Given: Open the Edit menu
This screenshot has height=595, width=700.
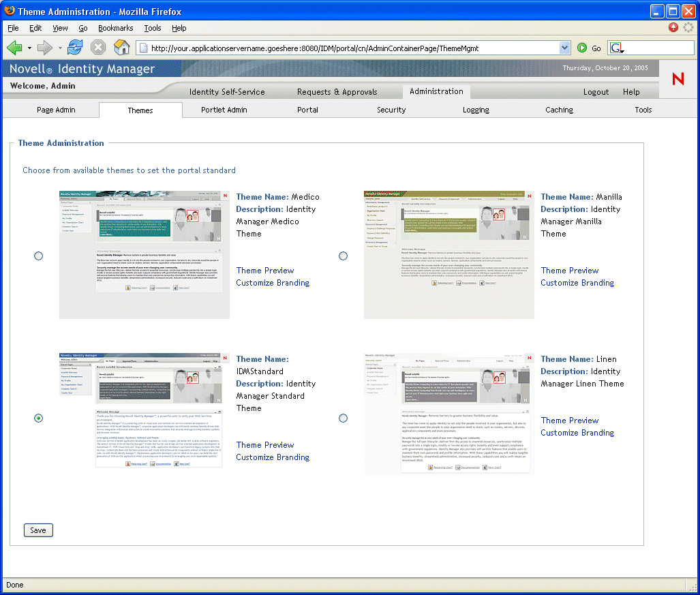Looking at the screenshot, I should tap(35, 28).
